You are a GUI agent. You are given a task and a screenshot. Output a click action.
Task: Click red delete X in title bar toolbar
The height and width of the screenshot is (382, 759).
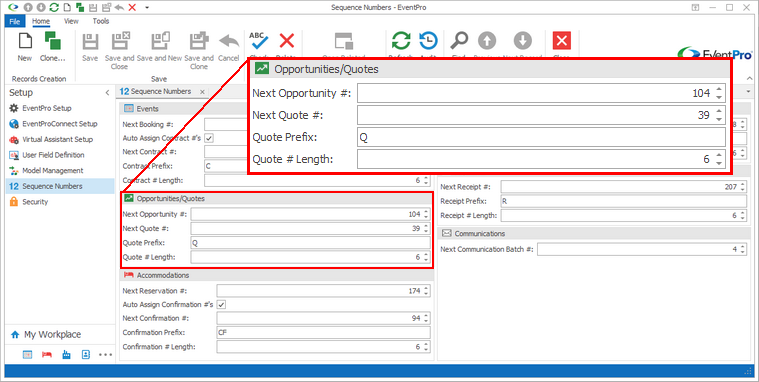[x=132, y=7]
